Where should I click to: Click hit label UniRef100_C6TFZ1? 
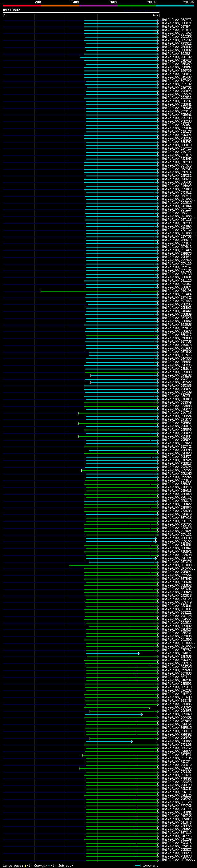point(177,755)
